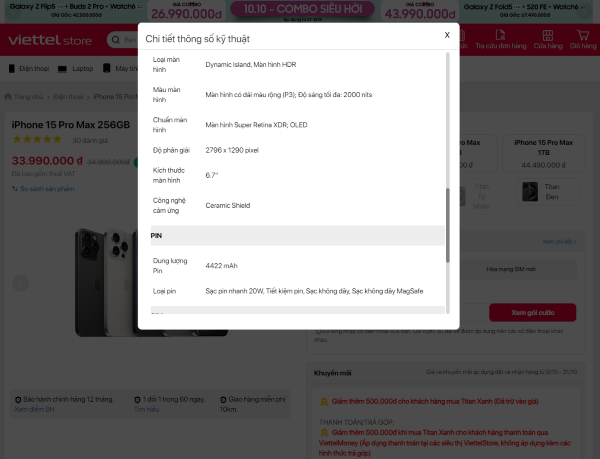Open the Xem điểm BH warranty link
Screen dimensions: 600x459
click(35, 409)
